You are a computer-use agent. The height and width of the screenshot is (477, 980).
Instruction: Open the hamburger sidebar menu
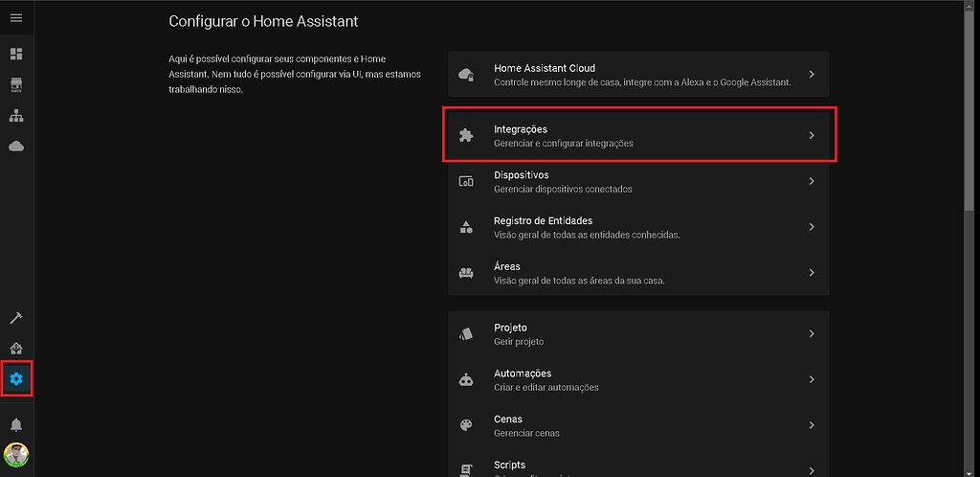16,18
